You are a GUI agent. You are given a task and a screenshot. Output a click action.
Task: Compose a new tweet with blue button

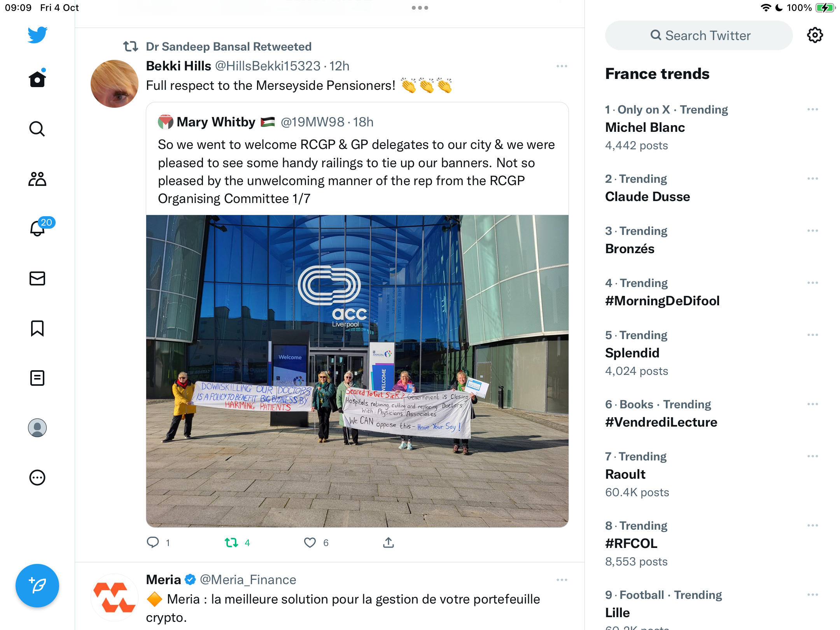37,586
